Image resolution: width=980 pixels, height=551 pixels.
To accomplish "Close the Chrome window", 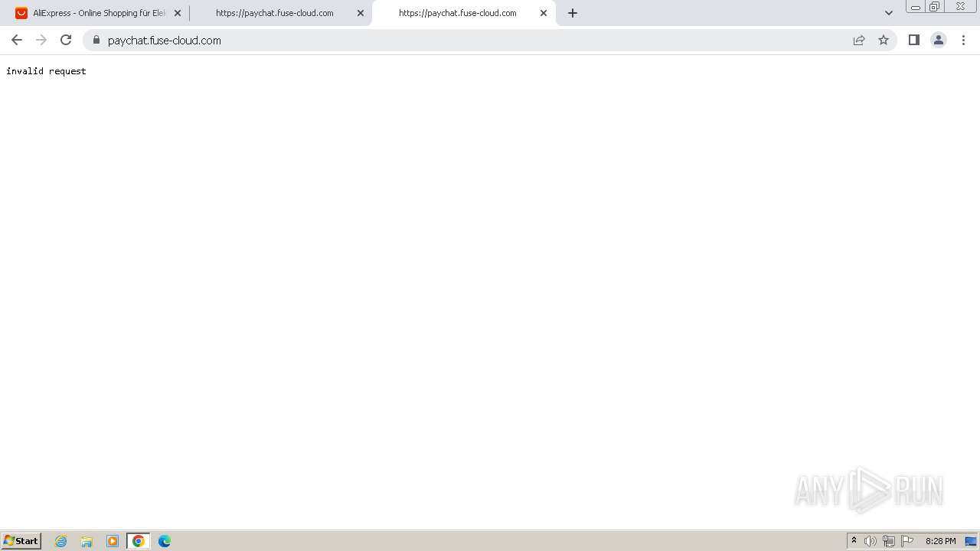I will pos(960,7).
